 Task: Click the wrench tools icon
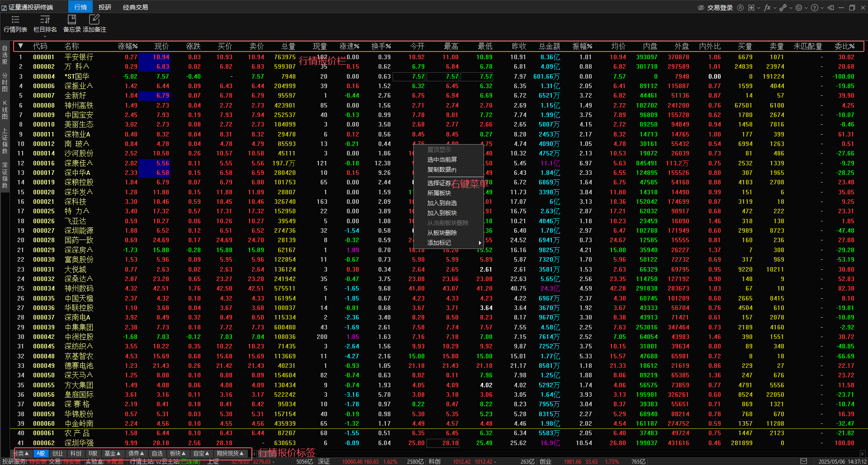coord(783,8)
